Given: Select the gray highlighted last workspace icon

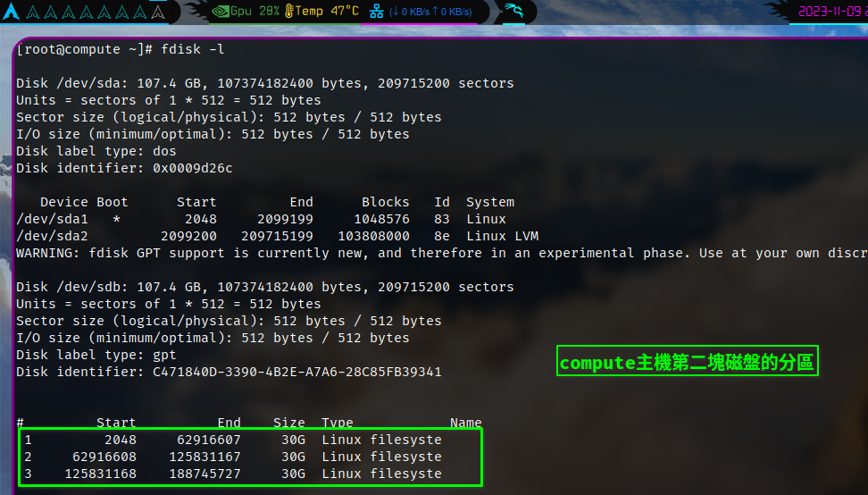Looking at the screenshot, I should point(157,13).
